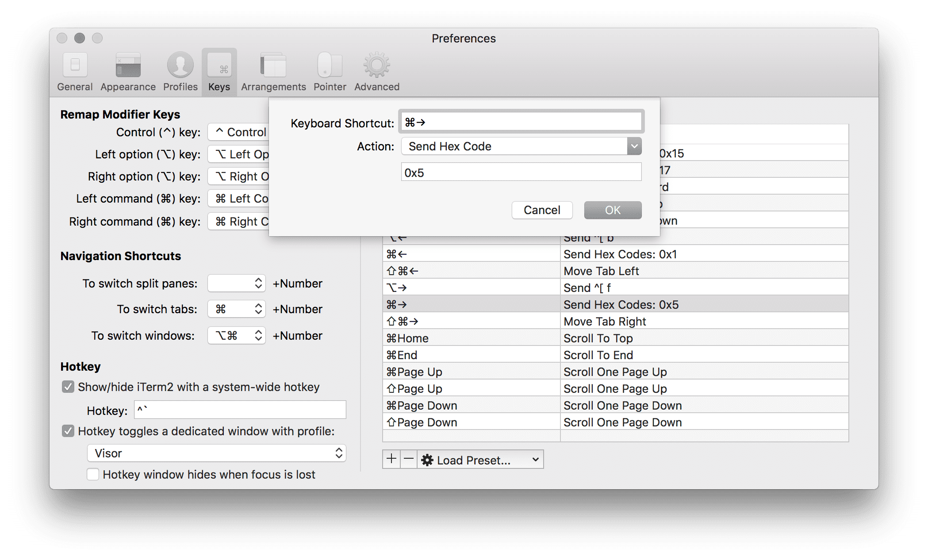Open the Appearance preferences icon
The height and width of the screenshot is (560, 928).
128,66
